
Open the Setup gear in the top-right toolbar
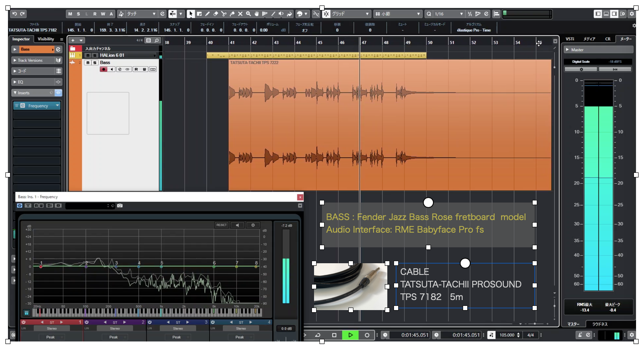tap(632, 14)
